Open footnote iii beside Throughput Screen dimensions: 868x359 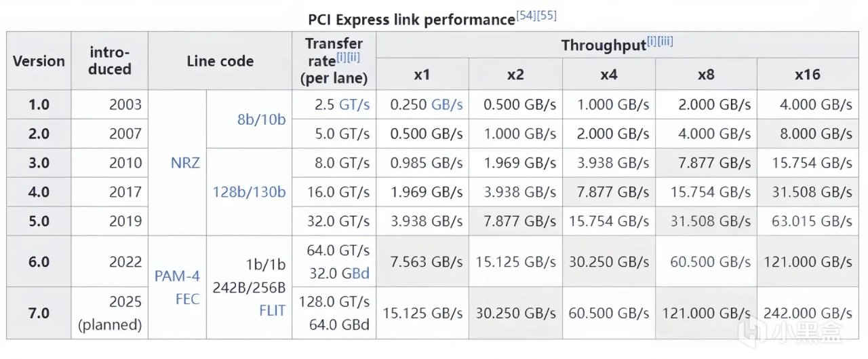point(665,42)
